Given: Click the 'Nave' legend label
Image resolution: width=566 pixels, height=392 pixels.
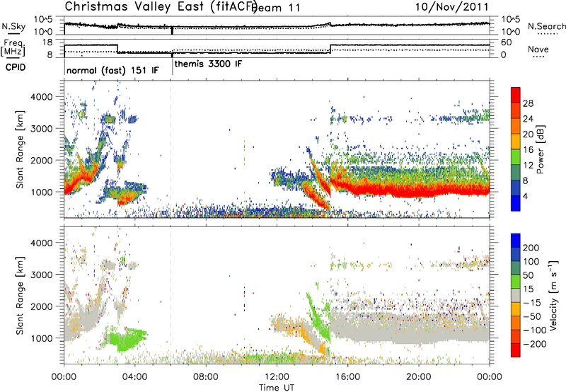Looking at the screenshot, I should click(x=538, y=50).
